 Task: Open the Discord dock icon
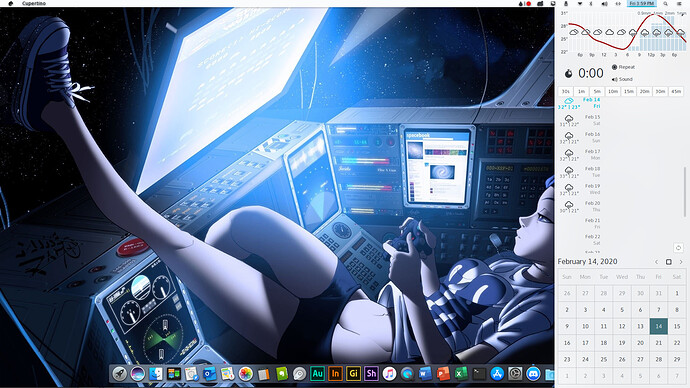click(x=533, y=374)
